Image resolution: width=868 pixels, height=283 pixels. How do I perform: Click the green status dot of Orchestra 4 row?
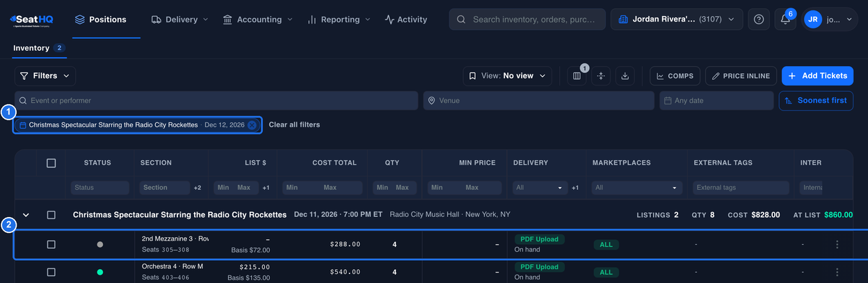coord(100,273)
